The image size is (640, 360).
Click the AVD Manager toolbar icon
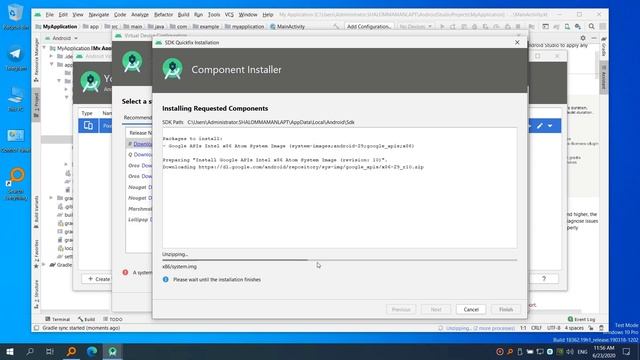567,27
